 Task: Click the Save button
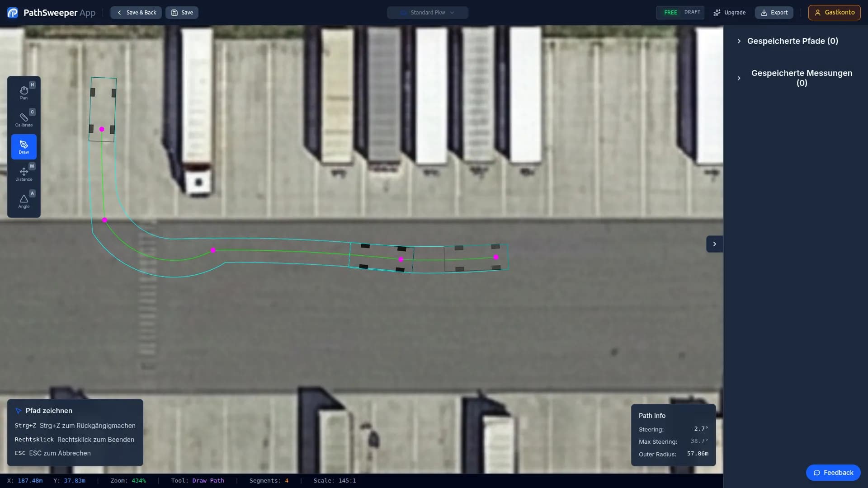click(x=182, y=13)
